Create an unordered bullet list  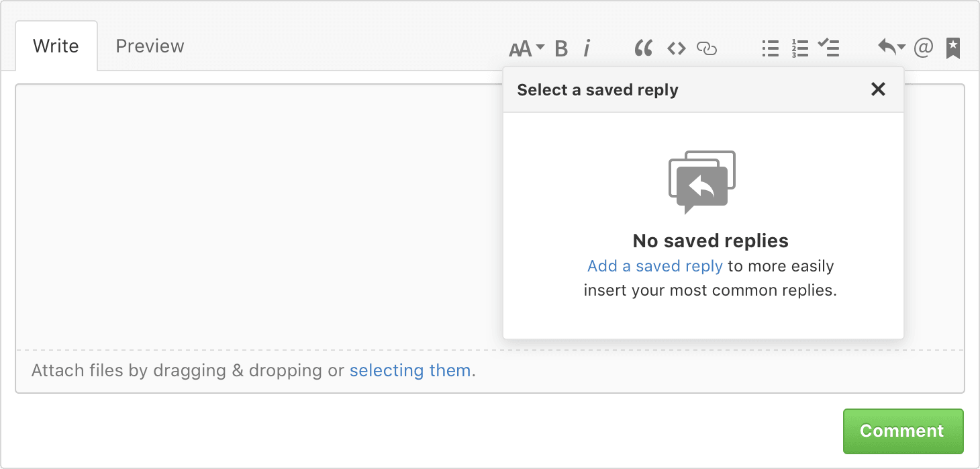769,47
